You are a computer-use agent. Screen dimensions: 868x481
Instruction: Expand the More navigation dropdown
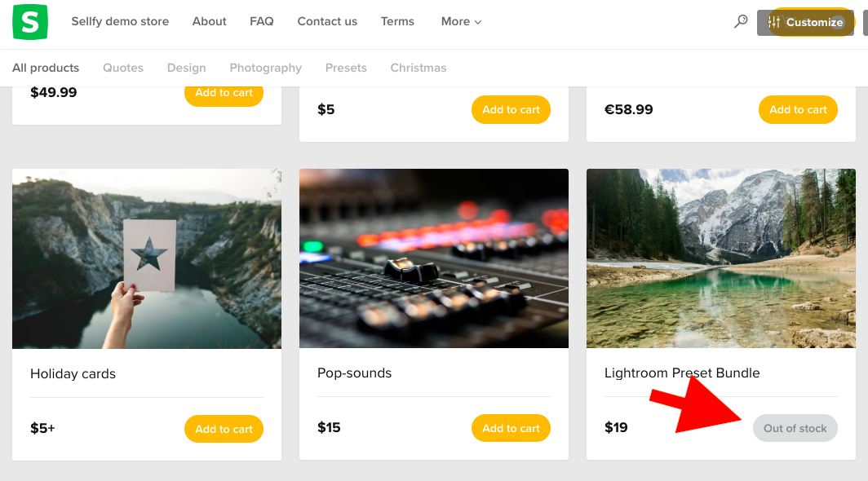[x=460, y=21]
